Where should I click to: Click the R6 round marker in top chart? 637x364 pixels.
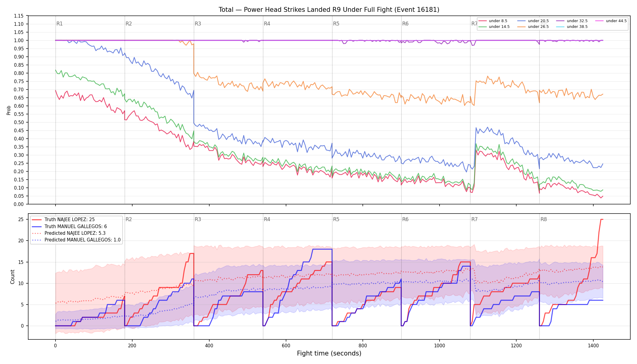pos(405,24)
